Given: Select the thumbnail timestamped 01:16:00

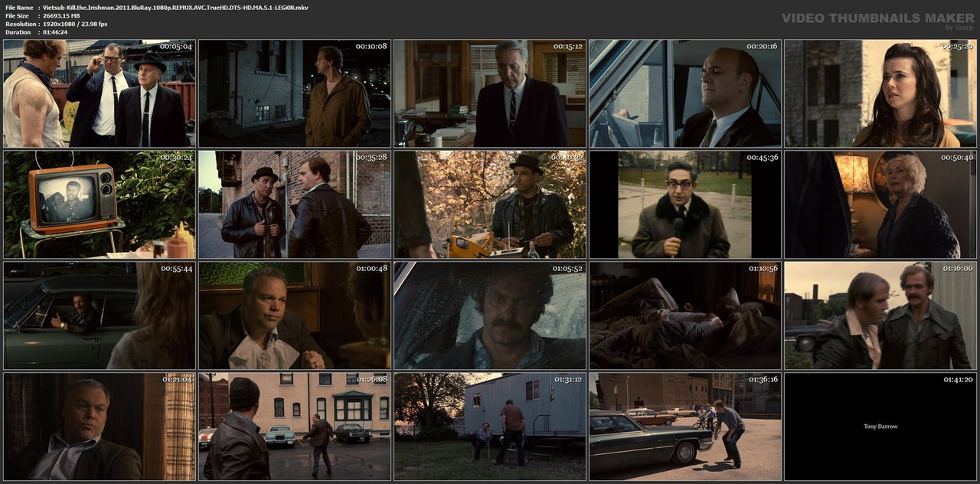Looking at the screenshot, I should [x=880, y=316].
